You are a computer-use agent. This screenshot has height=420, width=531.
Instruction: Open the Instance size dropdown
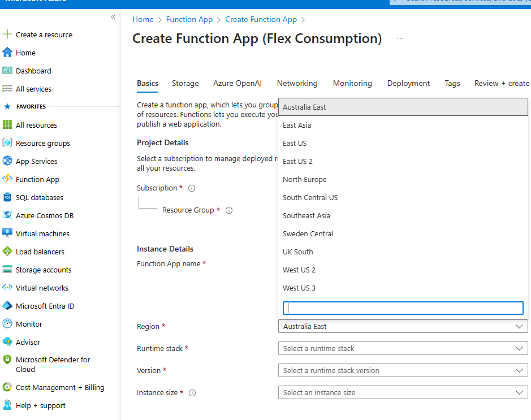coord(403,392)
